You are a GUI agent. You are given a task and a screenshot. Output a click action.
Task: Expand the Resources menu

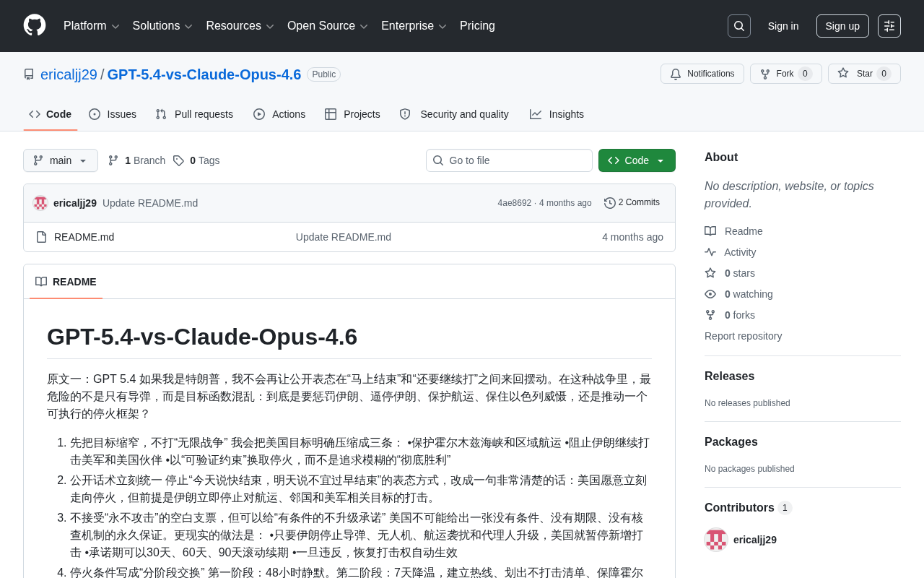click(x=240, y=26)
